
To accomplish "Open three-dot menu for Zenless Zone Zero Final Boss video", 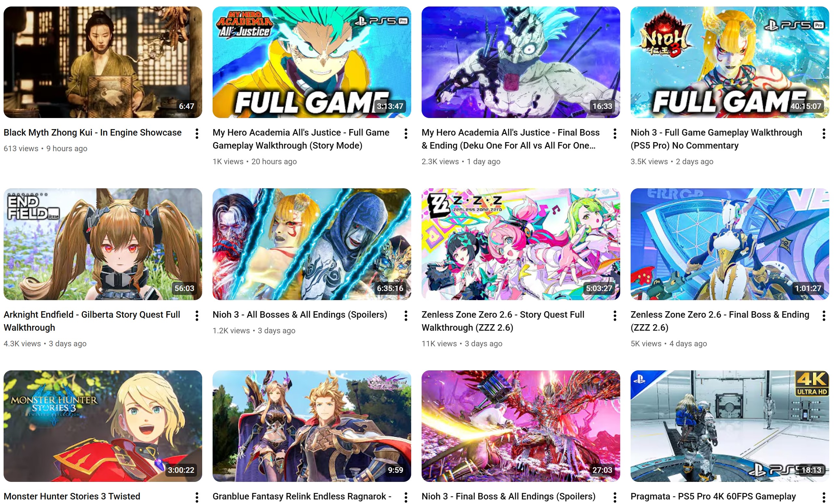I will (824, 316).
